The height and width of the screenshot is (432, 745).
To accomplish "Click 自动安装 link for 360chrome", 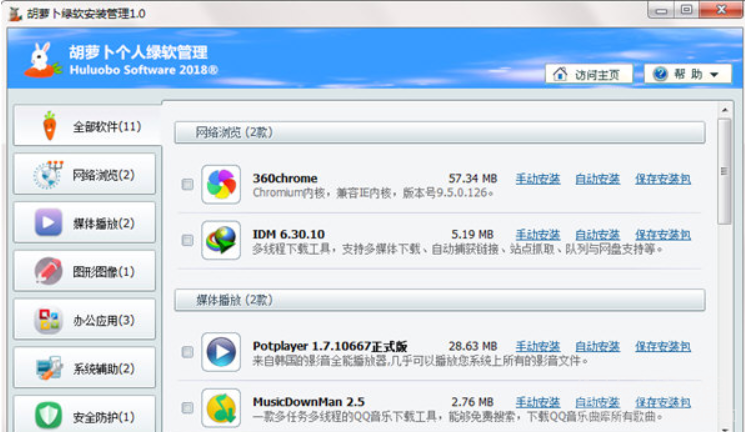I will [597, 179].
